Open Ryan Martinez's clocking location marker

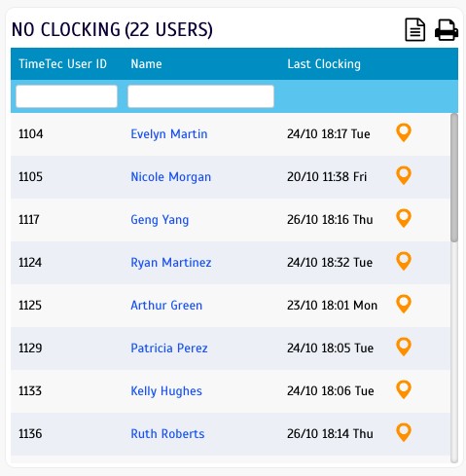pyautogui.click(x=404, y=261)
